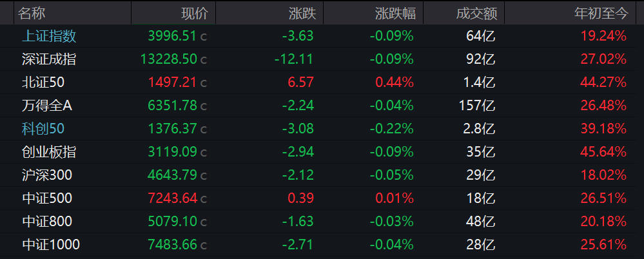Select the 万得全A row name

pyautogui.click(x=47, y=106)
